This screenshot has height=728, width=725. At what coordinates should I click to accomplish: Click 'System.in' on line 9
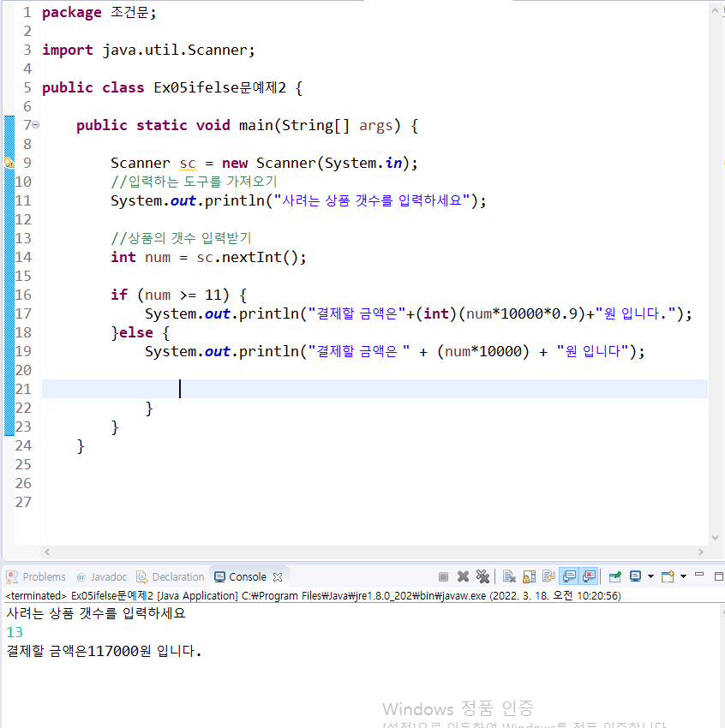click(x=363, y=163)
